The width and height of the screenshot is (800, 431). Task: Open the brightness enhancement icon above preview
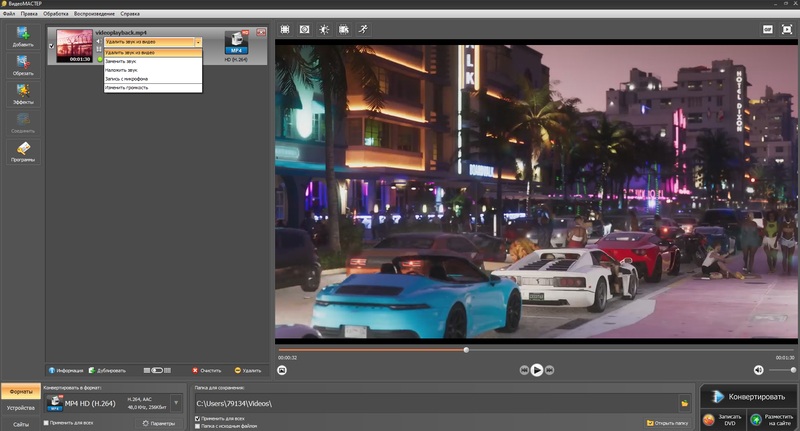[324, 30]
